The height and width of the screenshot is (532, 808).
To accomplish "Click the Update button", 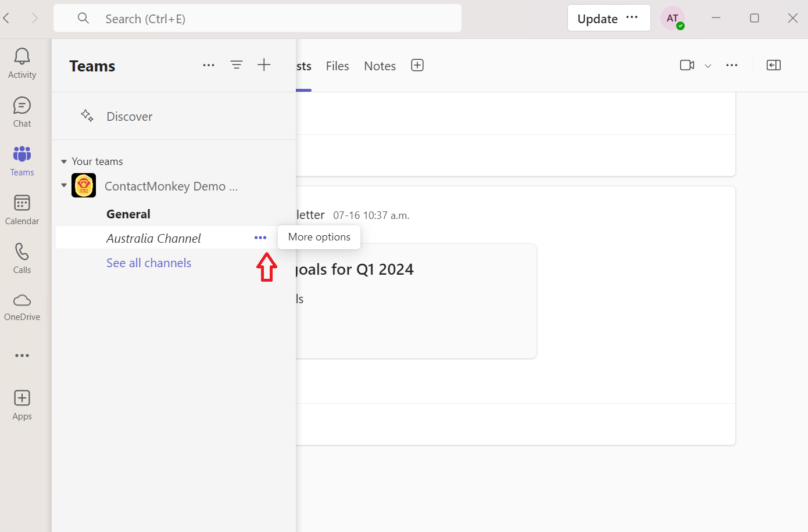I will (x=598, y=19).
